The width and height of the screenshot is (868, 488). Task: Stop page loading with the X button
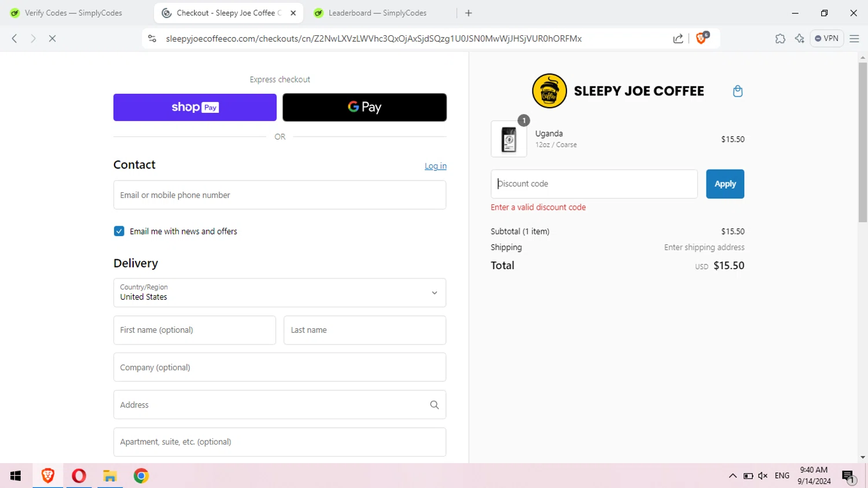pos(52,38)
